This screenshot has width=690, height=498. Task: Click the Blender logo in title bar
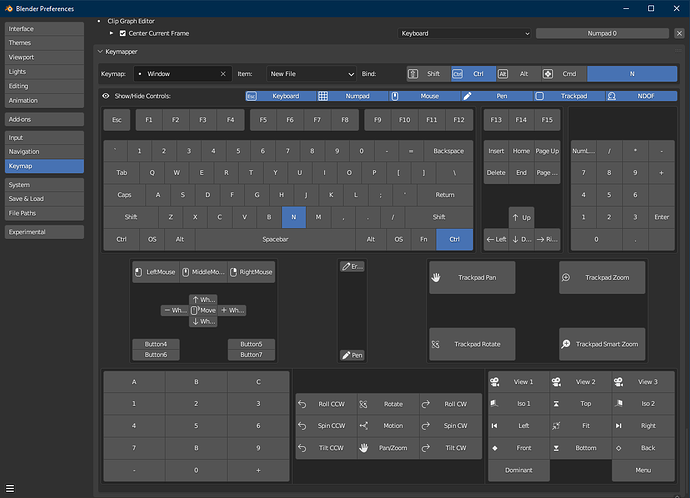(8, 8)
